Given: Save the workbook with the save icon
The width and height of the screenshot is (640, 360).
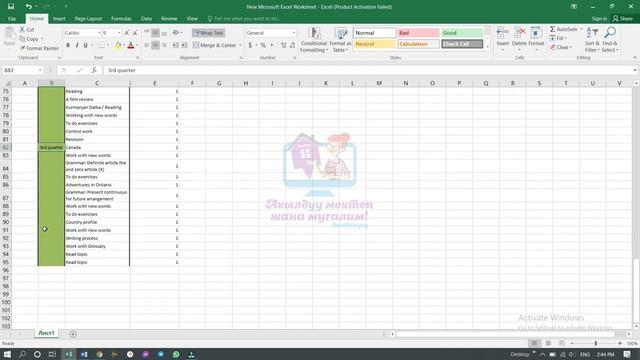Looking at the screenshot, I should point(11,7).
